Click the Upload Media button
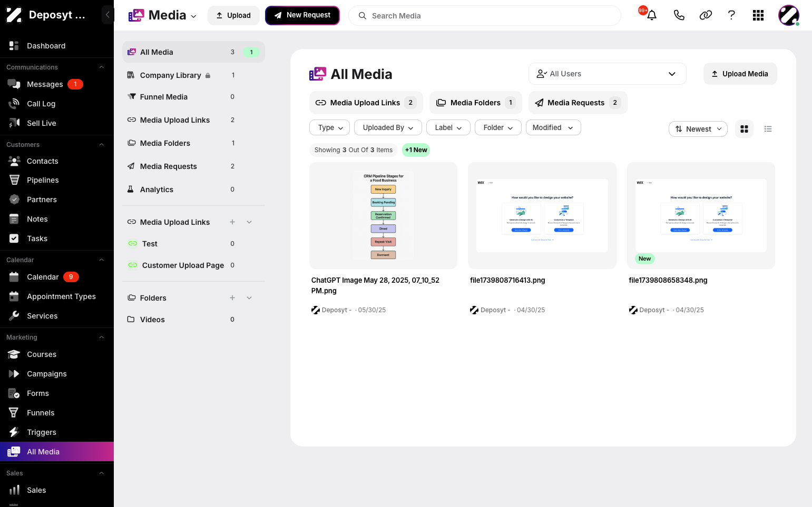Viewport: 812px width, 507px height. point(740,74)
